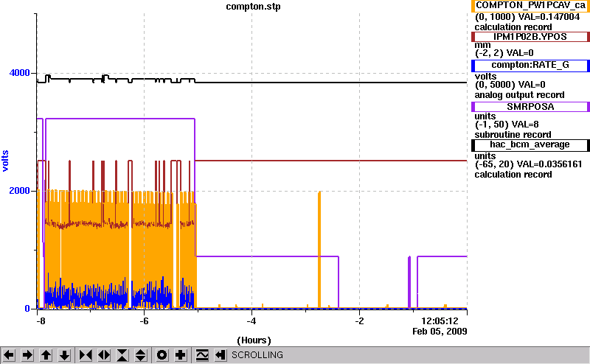
Task: Click the '(-1, 50) VAL=8' readout
Action: click(x=507, y=125)
